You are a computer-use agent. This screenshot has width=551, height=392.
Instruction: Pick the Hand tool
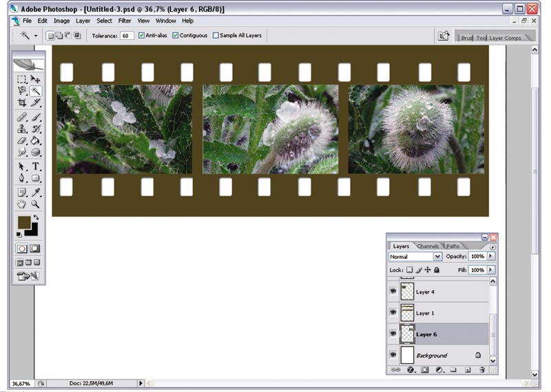pos(22,204)
